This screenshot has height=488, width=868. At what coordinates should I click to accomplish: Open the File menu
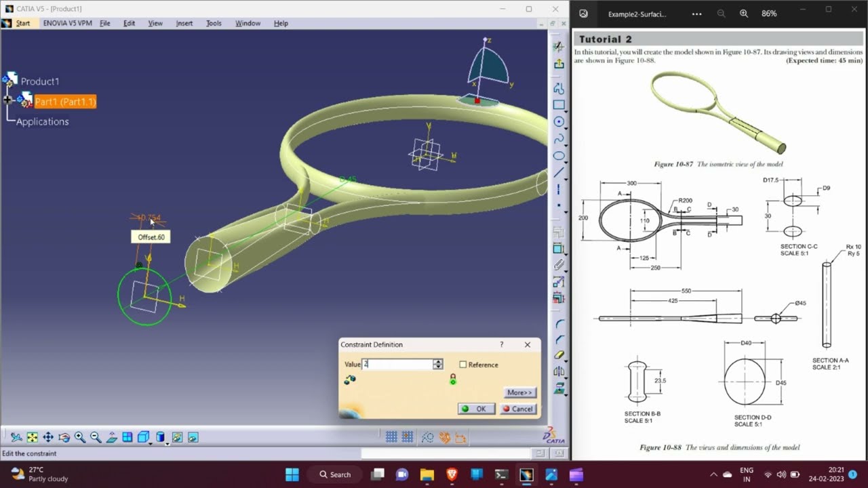[x=105, y=23]
